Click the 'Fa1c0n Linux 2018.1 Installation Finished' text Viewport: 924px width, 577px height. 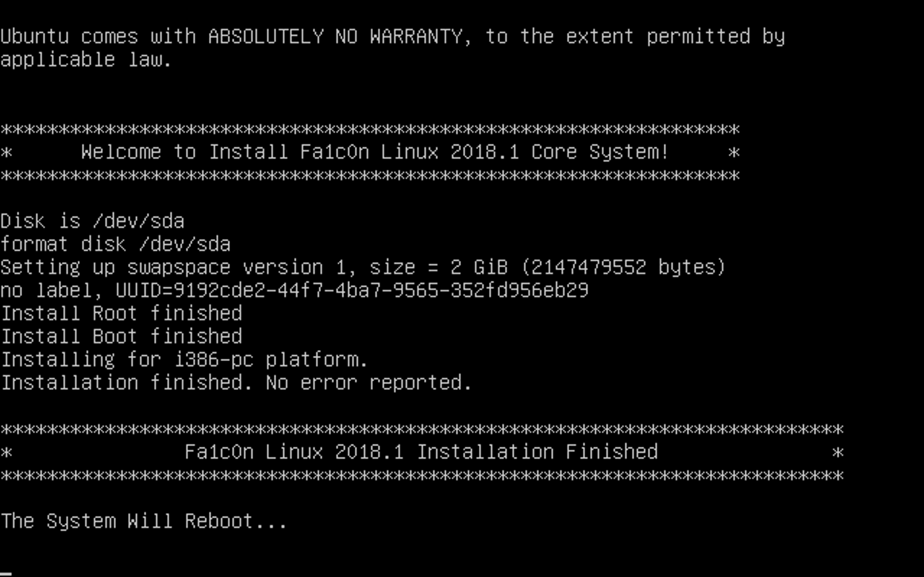click(x=421, y=452)
